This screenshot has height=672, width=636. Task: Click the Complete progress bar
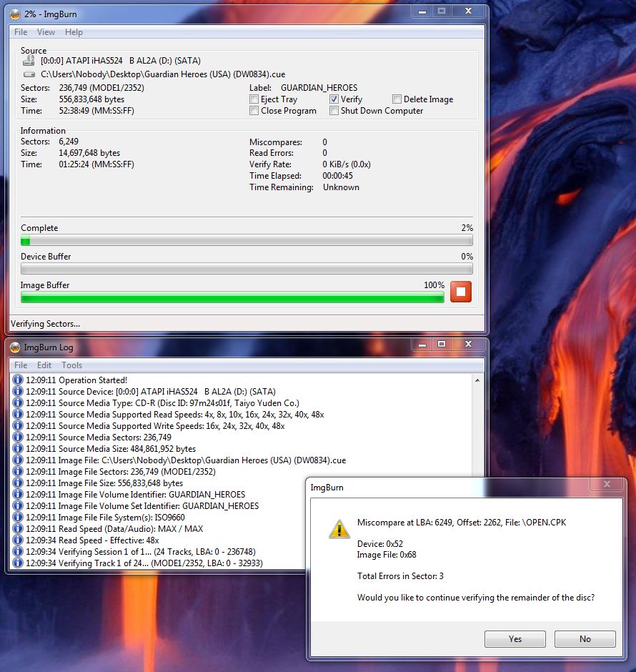click(247, 240)
